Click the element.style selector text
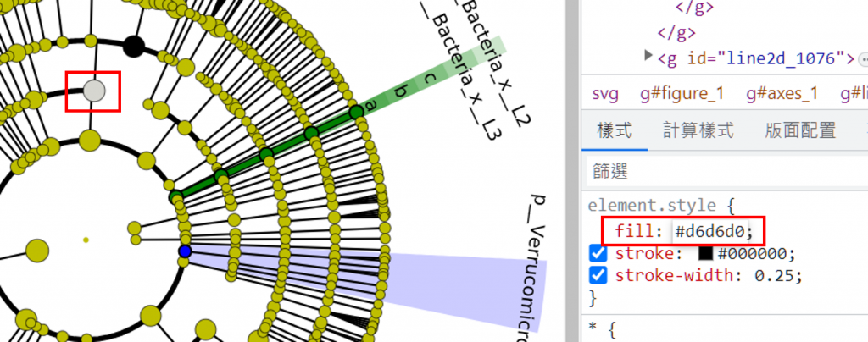The width and height of the screenshot is (868, 342). click(x=654, y=206)
